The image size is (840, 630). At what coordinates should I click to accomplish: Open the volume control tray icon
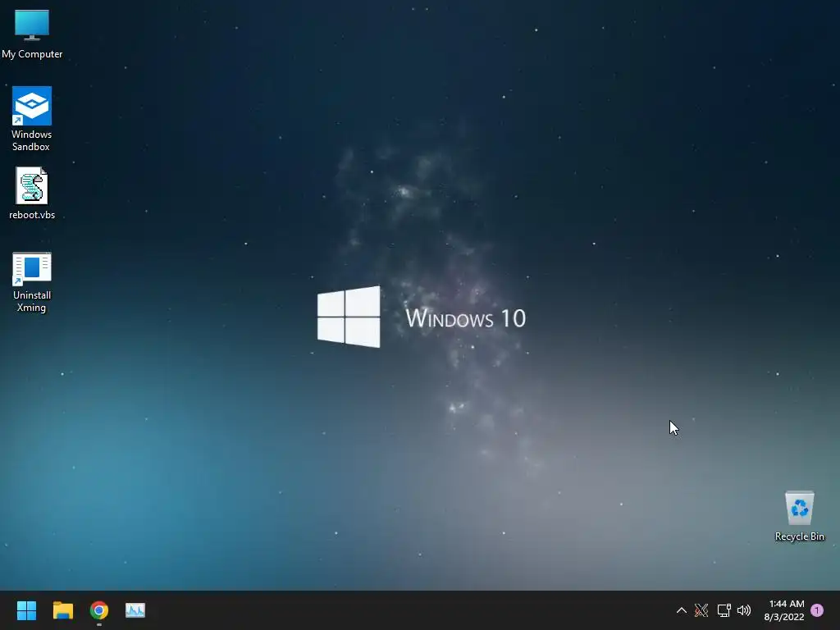744,610
